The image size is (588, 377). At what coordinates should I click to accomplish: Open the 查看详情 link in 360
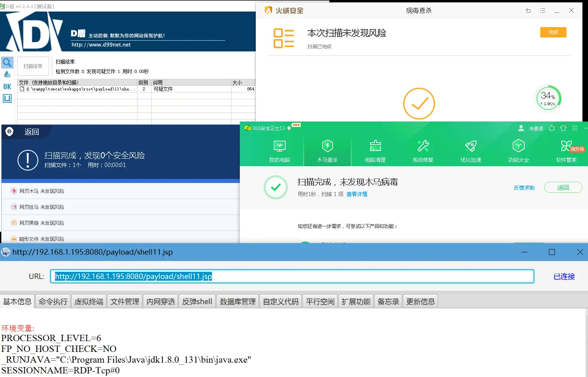[357, 194]
